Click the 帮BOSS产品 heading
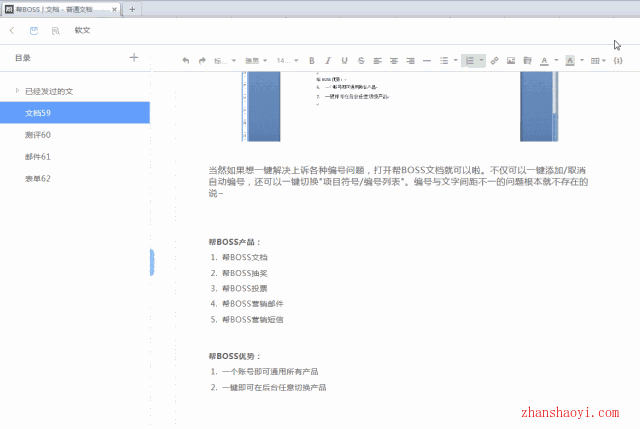The image size is (640, 429). (x=234, y=242)
